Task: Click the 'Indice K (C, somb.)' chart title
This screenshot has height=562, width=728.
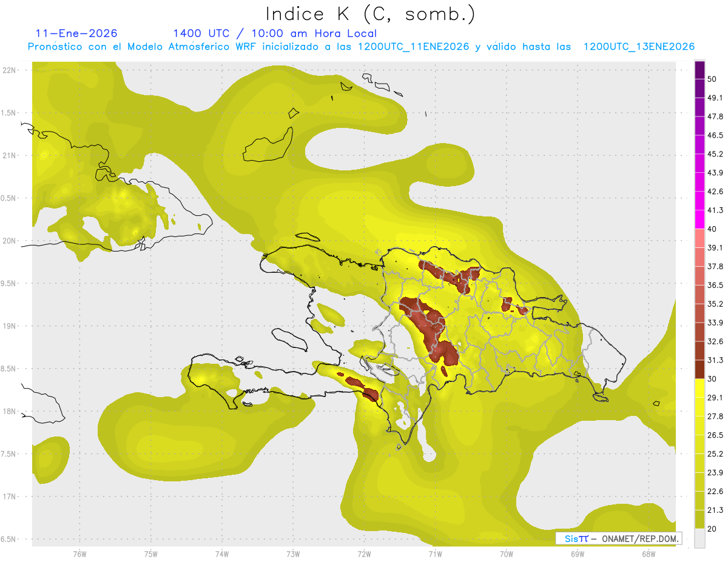Action: point(370,14)
